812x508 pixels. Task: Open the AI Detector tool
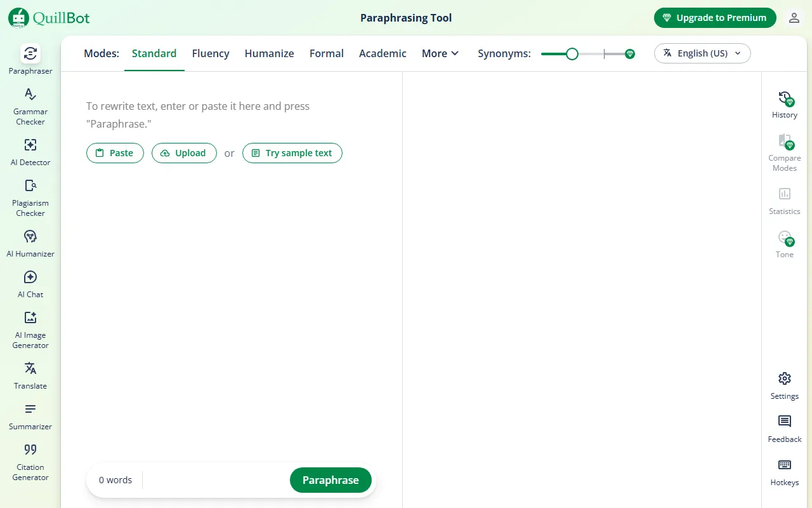click(30, 151)
